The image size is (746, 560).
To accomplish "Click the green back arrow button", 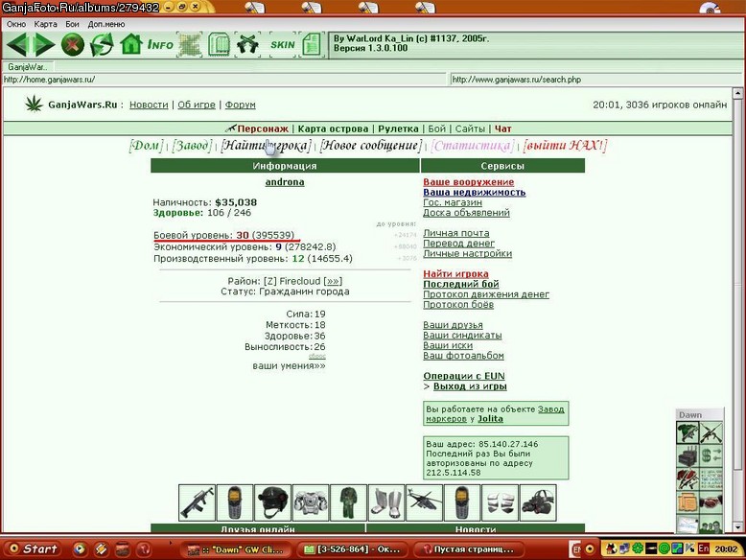I will [x=19, y=45].
